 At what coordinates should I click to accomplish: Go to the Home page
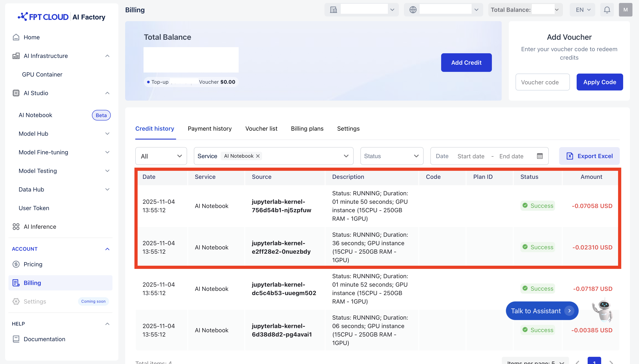(x=31, y=37)
